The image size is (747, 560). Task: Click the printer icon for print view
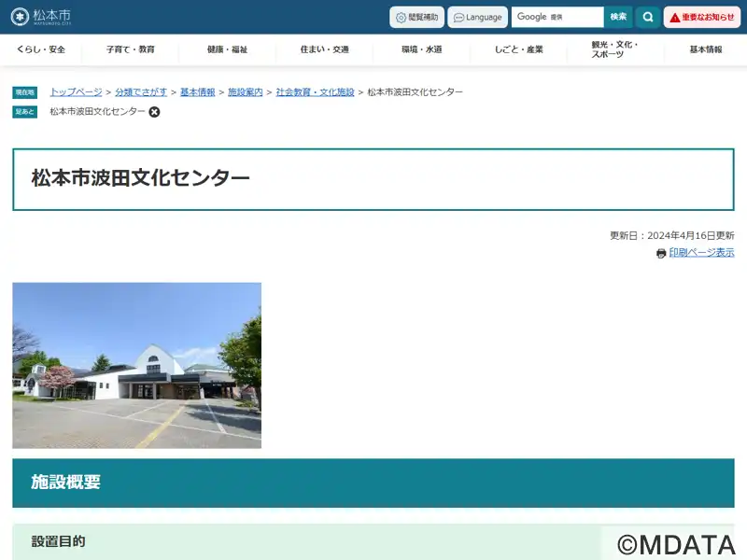coord(661,253)
